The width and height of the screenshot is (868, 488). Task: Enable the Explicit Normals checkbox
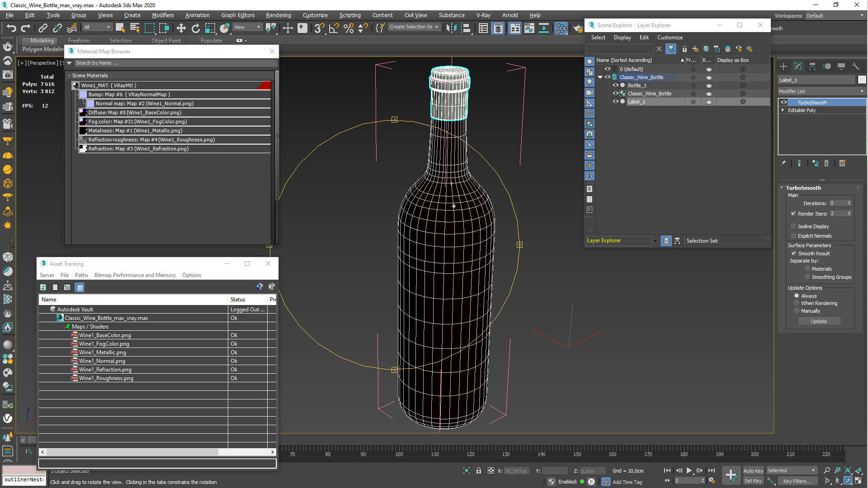click(793, 236)
